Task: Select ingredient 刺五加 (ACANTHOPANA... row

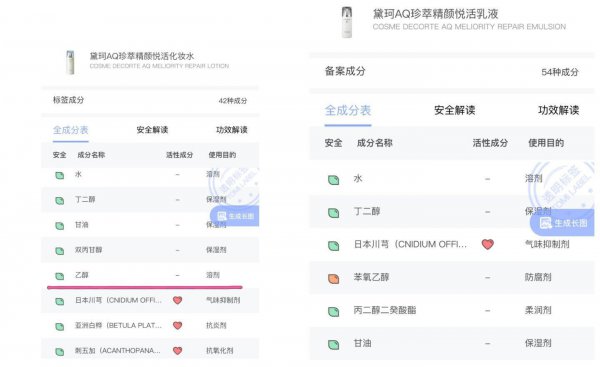Action: coord(117,351)
